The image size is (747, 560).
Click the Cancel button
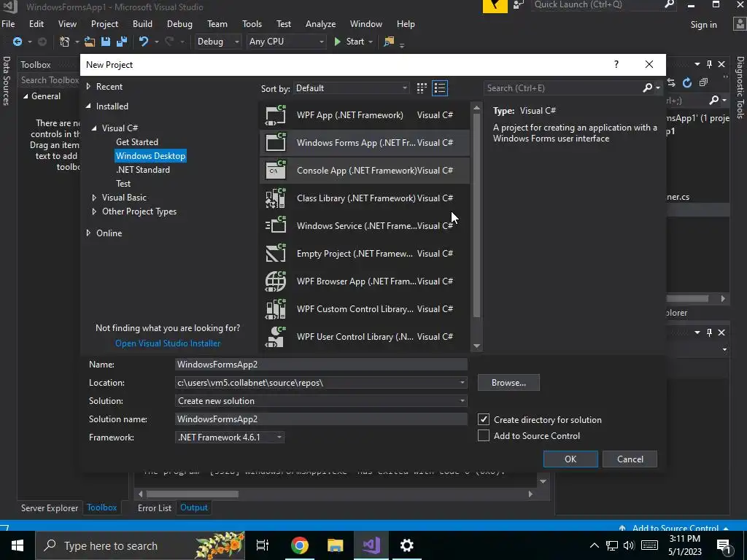[630, 459]
